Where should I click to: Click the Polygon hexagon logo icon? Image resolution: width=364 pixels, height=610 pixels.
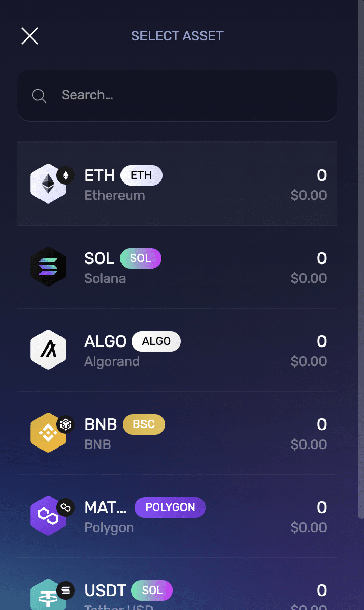[x=47, y=516]
